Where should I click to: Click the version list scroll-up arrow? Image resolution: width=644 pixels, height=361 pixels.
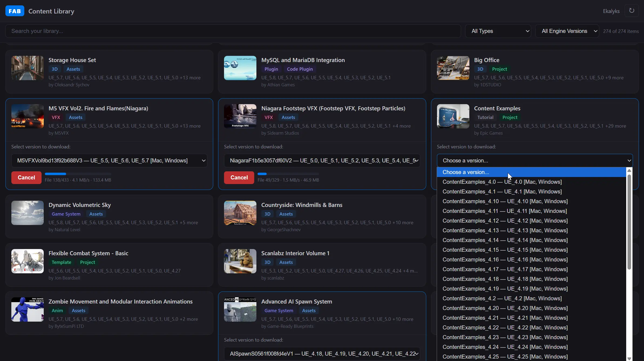pos(629,171)
